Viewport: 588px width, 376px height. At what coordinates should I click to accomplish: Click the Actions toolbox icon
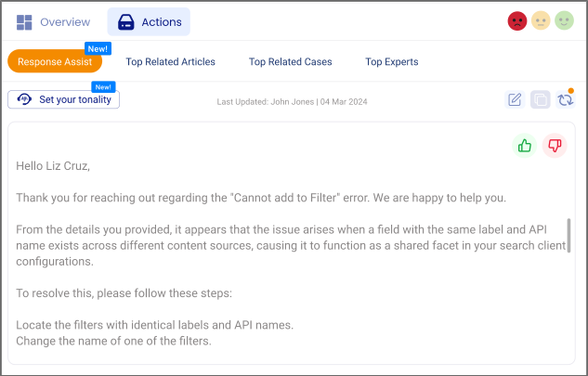pyautogui.click(x=125, y=21)
